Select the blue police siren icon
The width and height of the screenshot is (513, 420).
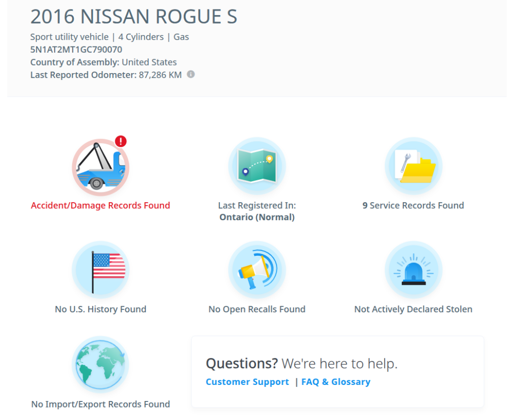[413, 270]
